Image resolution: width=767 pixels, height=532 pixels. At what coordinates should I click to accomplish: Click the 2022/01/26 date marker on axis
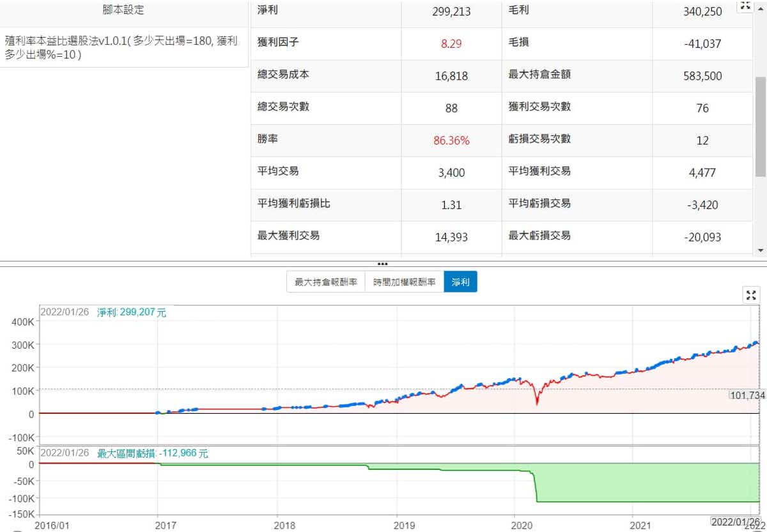[x=734, y=522]
